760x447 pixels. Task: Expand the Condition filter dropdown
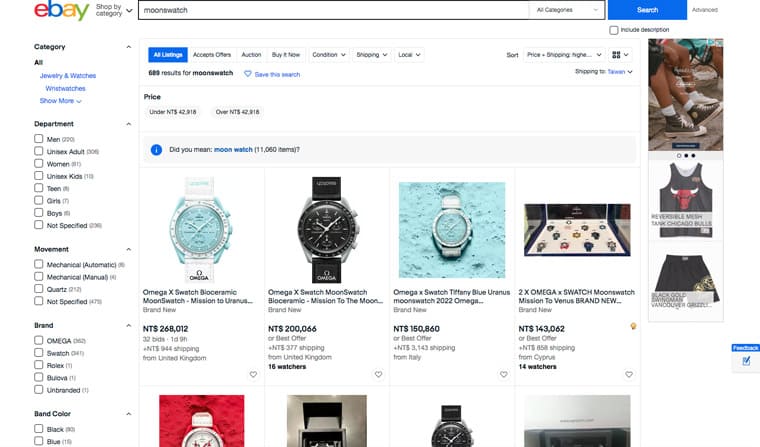tap(329, 55)
